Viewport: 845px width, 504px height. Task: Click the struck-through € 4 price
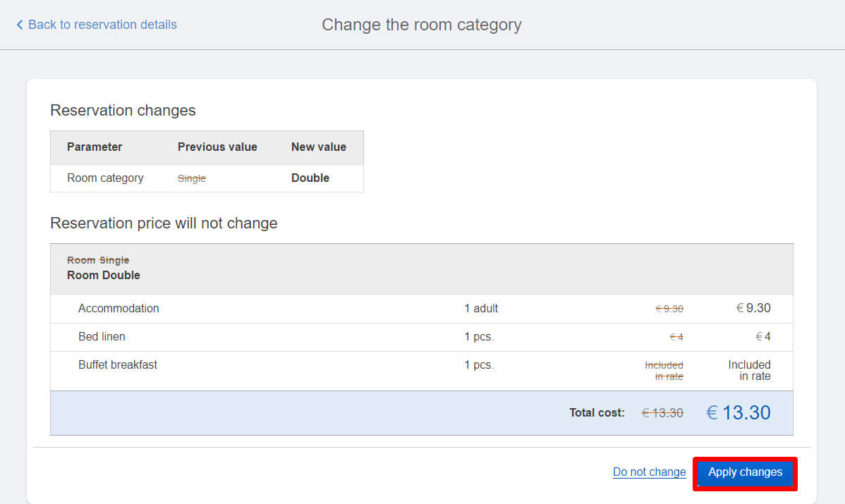point(676,337)
